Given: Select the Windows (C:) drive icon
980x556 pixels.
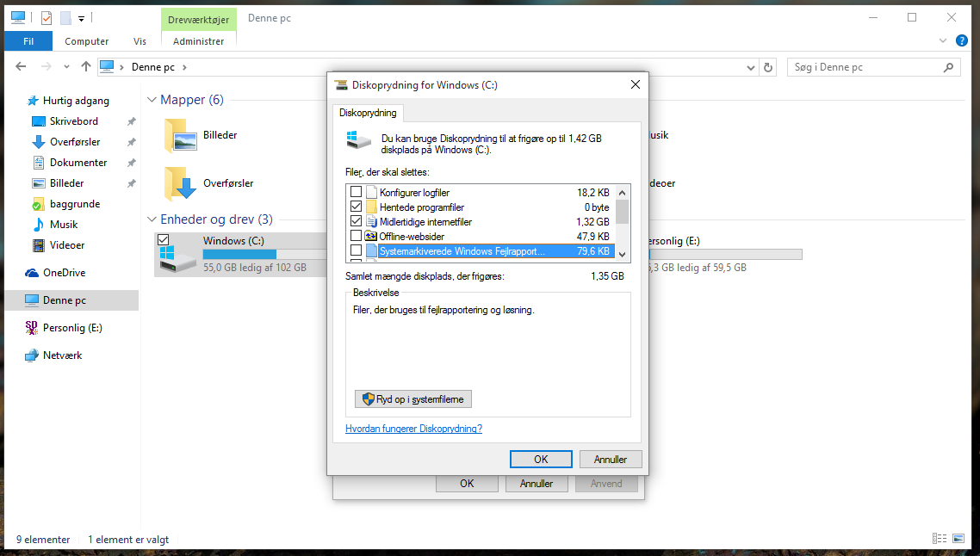Looking at the screenshot, I should coord(177,257).
